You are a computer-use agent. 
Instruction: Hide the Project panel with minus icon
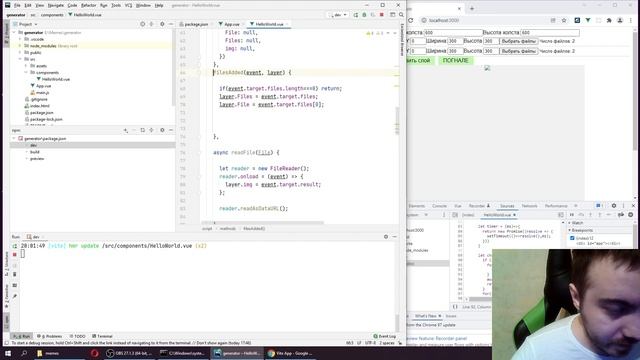tap(171, 24)
